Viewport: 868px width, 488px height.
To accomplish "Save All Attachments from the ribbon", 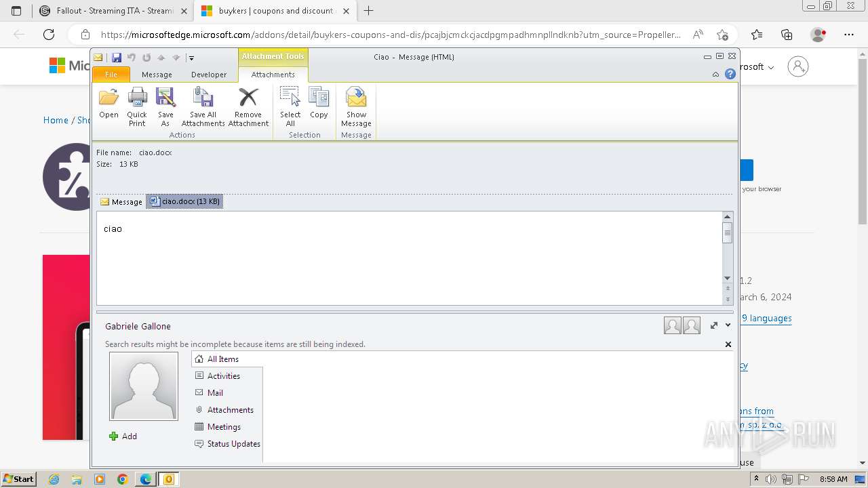I will pos(203,107).
